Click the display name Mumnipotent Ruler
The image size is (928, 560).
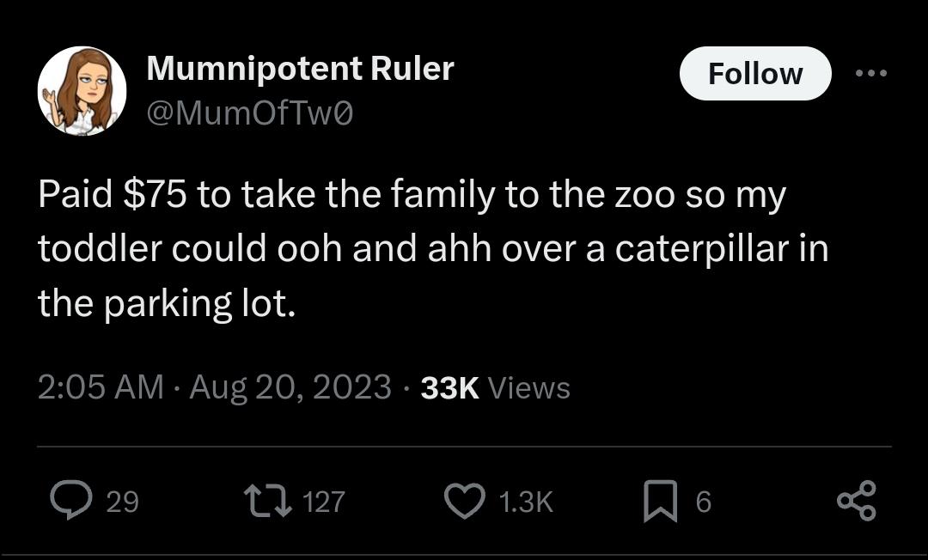click(300, 69)
